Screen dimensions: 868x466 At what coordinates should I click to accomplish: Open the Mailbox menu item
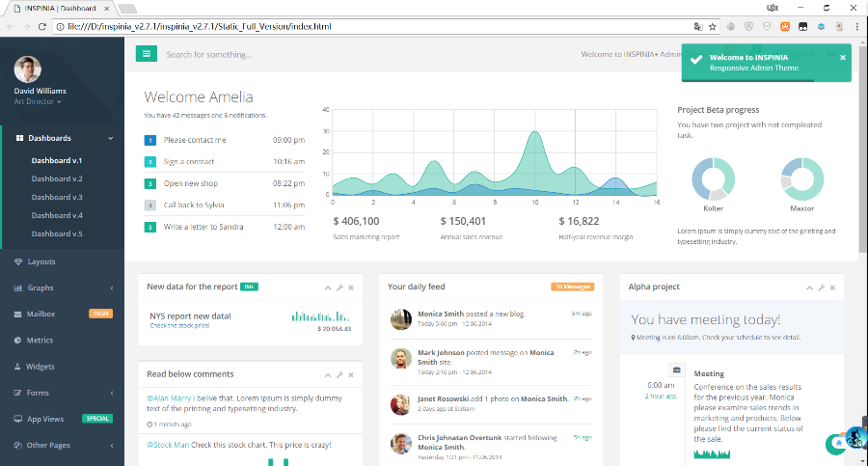62,314
